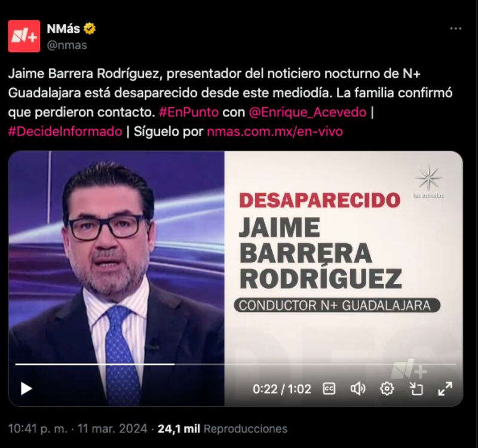Follow nmas.com.mx/en-vivo link

275,131
